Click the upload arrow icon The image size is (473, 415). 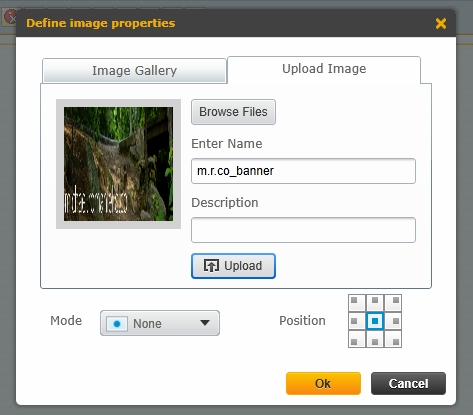coord(211,266)
